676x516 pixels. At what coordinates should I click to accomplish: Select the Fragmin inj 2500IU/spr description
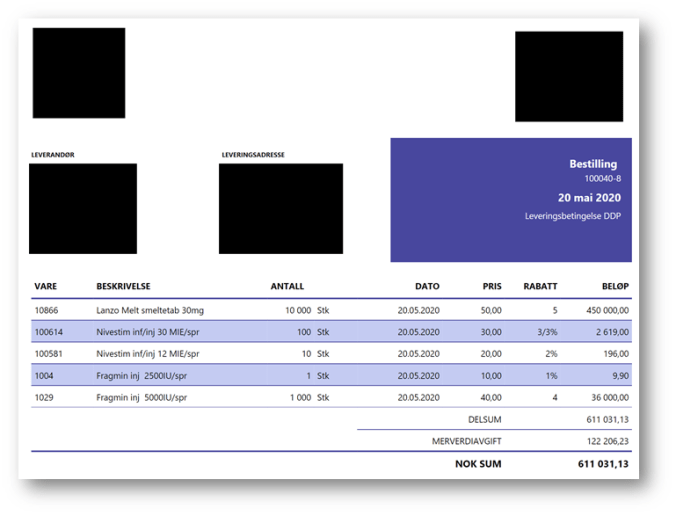pos(146,376)
